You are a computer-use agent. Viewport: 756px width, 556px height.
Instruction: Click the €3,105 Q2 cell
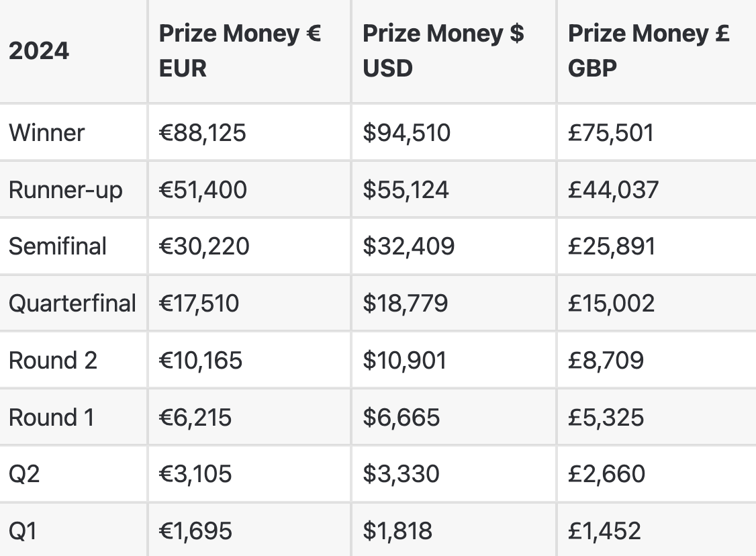coord(195,473)
